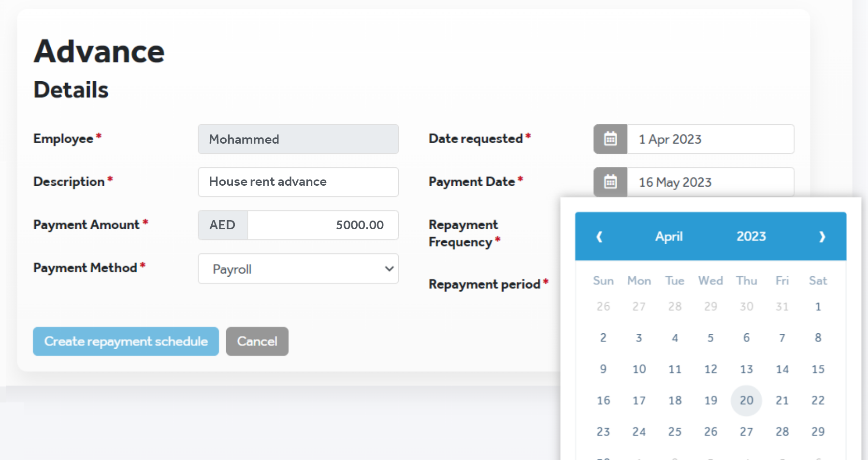Advance calendar to next month
The height and width of the screenshot is (460, 868).
[x=822, y=237]
